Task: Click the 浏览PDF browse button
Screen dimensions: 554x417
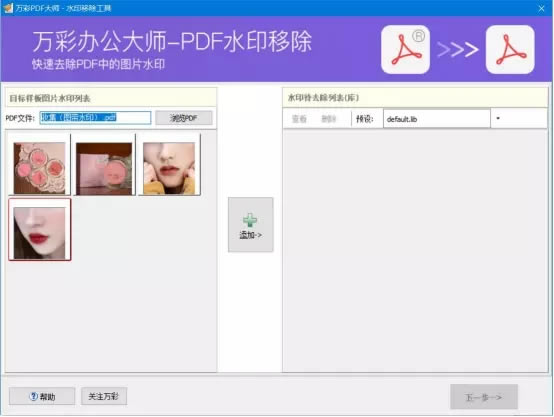Action: pyautogui.click(x=184, y=118)
